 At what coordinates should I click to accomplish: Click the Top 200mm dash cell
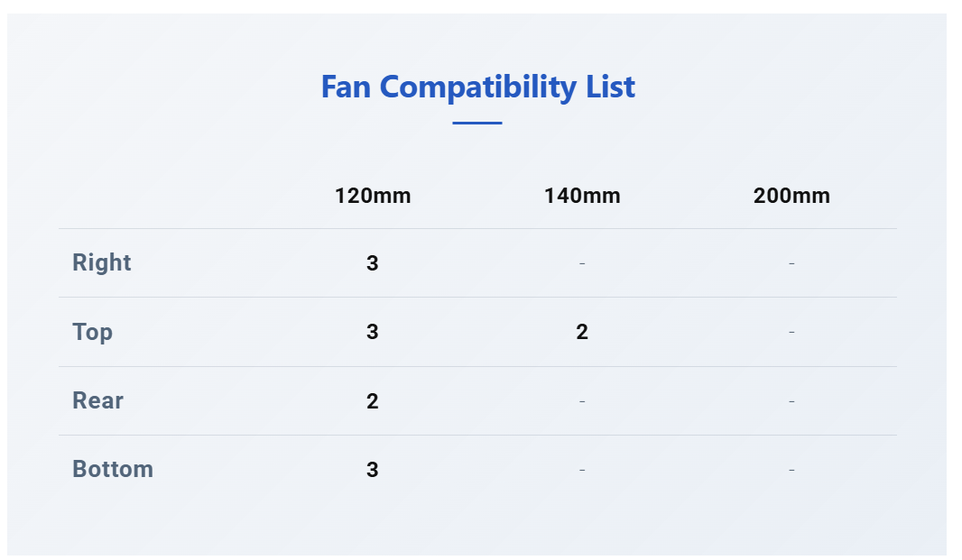[791, 332]
